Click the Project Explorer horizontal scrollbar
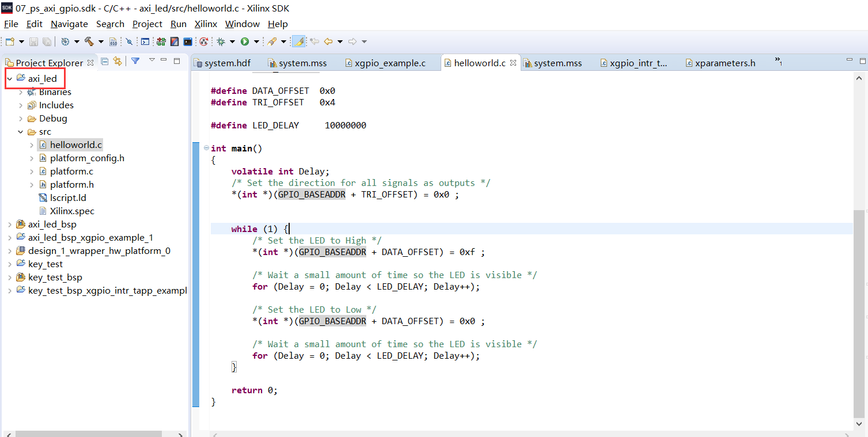The height and width of the screenshot is (437, 868). click(x=88, y=434)
